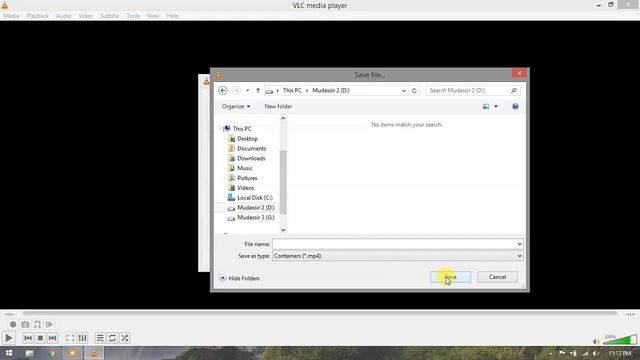640x360 pixels.
Task: Open Chrome from the taskbar
Action: (x=51, y=353)
